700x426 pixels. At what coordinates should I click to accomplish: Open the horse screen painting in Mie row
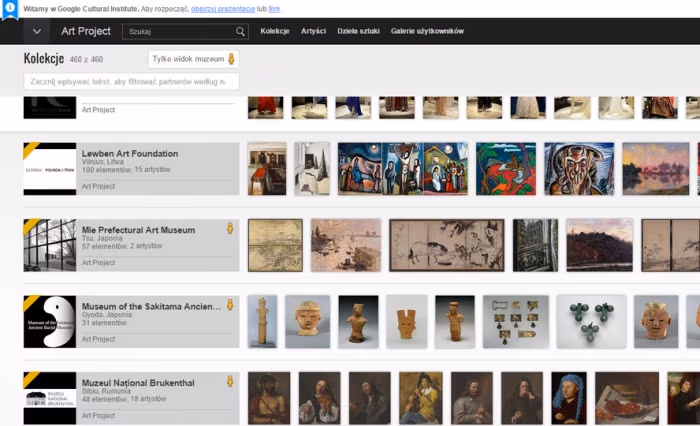coord(447,245)
